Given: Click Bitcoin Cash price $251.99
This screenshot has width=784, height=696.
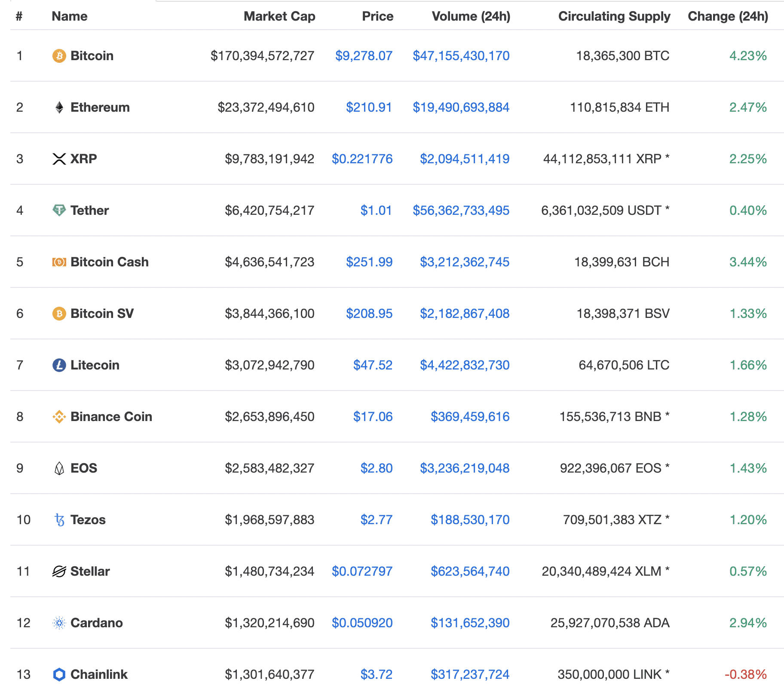Looking at the screenshot, I should tap(369, 262).
